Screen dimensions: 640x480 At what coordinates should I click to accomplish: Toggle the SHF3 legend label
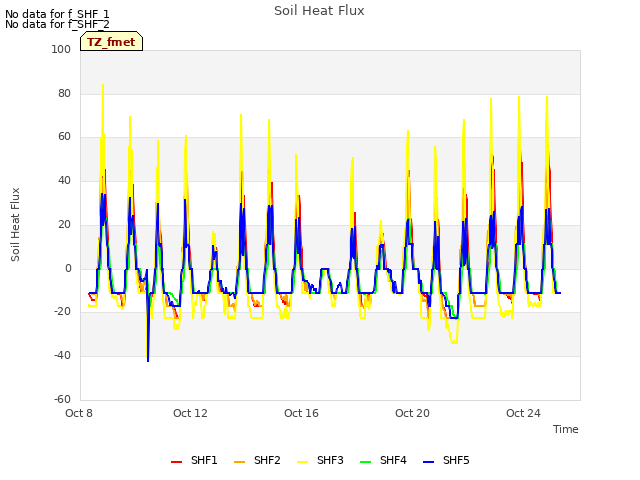coord(330,460)
